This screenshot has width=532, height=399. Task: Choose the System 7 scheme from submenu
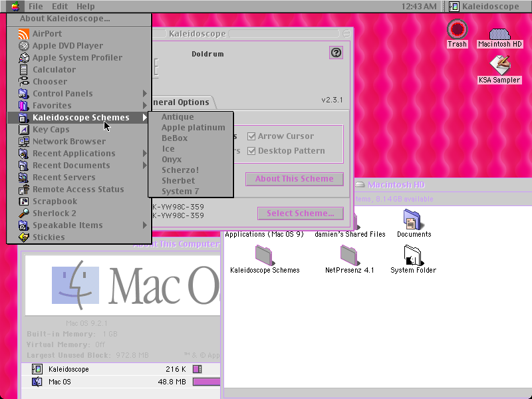(x=191, y=192)
